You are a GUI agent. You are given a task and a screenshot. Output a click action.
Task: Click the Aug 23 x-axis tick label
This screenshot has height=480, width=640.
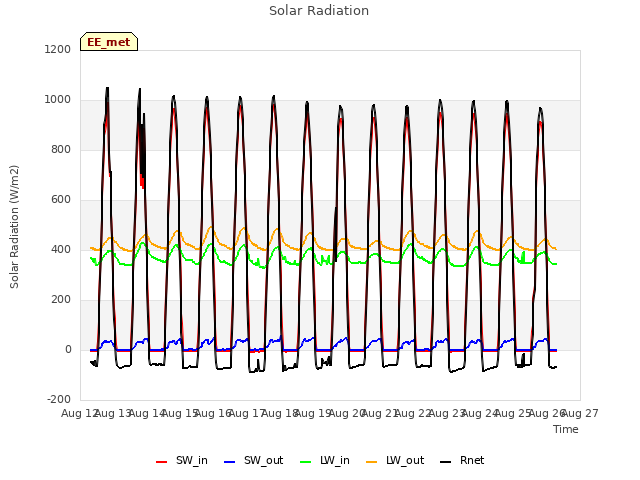(x=447, y=413)
